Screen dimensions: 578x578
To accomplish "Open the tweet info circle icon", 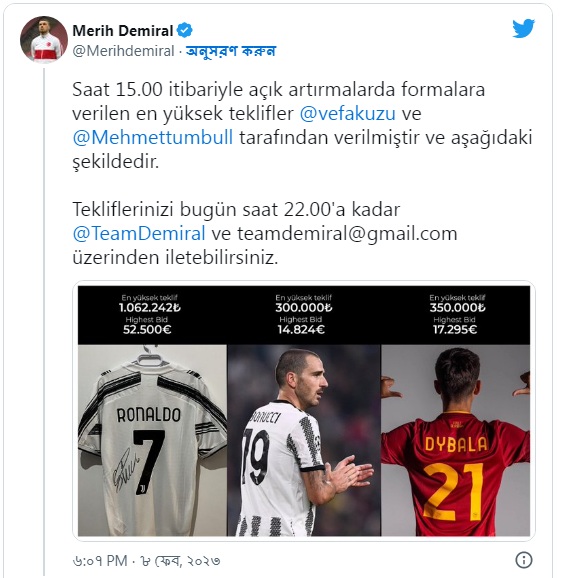I will [x=523, y=560].
